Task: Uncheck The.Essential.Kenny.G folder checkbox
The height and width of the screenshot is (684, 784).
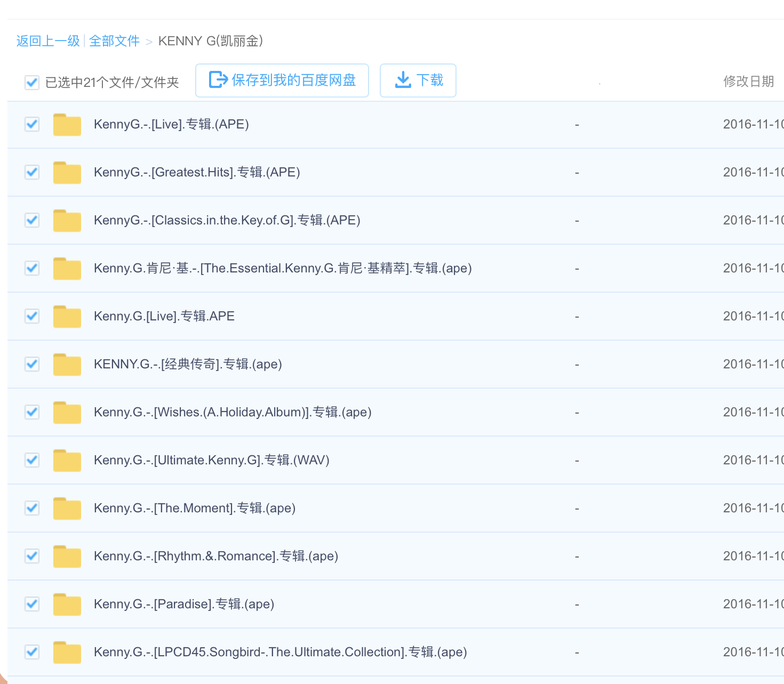Action: 32,268
